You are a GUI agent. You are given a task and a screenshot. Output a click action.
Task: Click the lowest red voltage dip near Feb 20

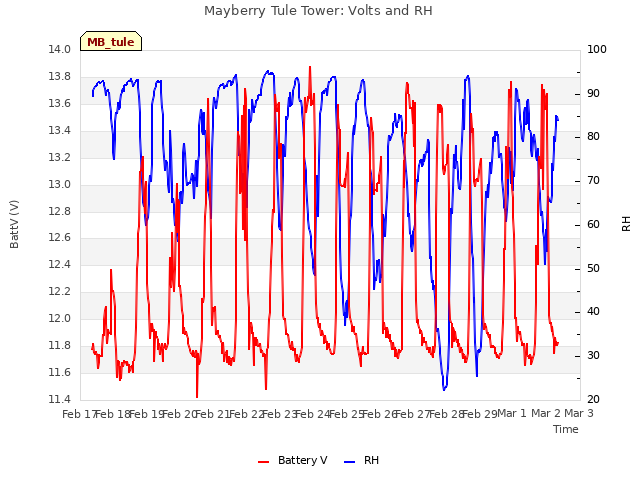point(197,396)
